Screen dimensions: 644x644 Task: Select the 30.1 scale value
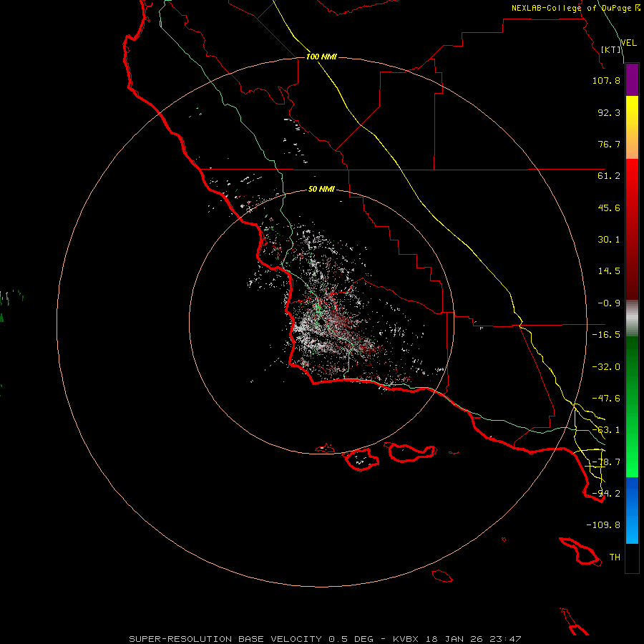(609, 240)
